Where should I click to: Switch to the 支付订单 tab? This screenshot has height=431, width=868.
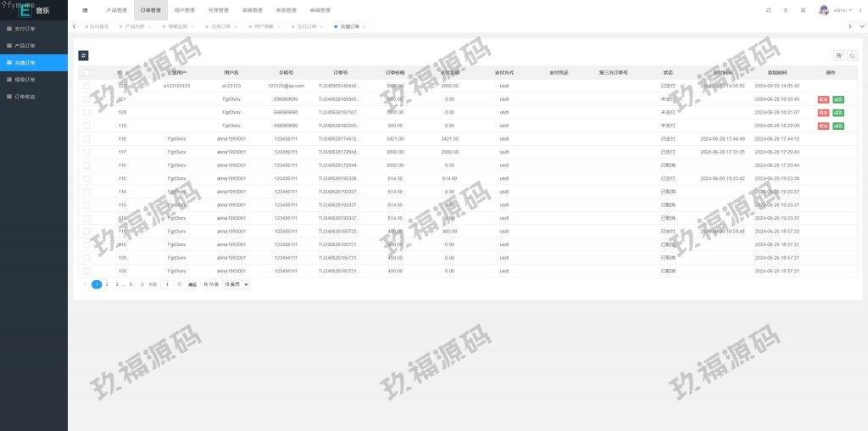tap(306, 26)
